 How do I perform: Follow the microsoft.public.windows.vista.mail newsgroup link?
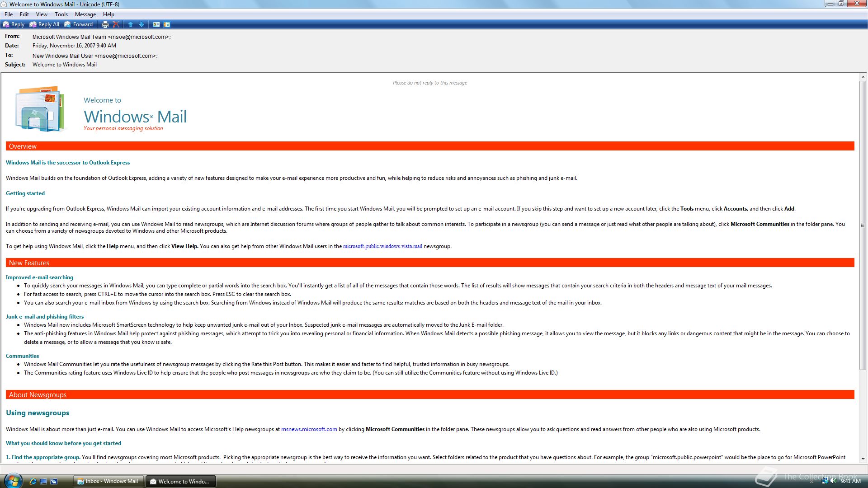[382, 246]
